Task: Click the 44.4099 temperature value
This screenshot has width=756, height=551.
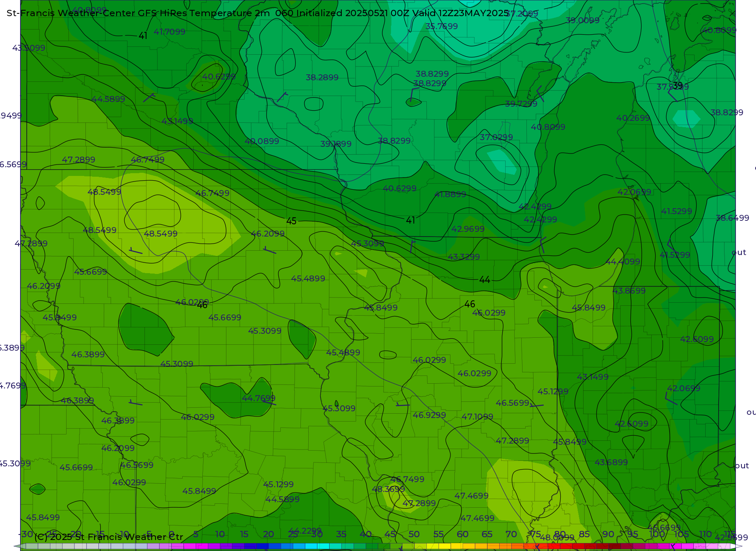Action: pyautogui.click(x=623, y=262)
